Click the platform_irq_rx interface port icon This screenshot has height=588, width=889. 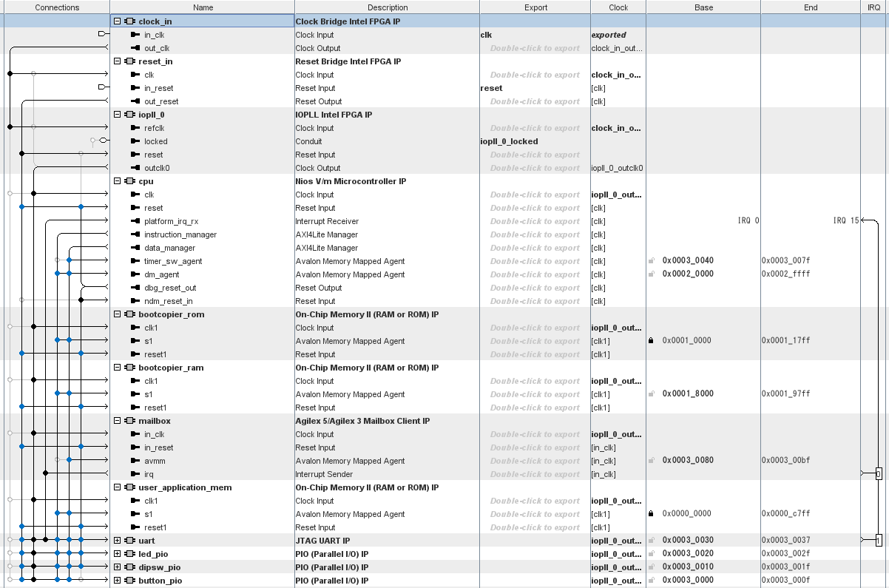(135, 221)
